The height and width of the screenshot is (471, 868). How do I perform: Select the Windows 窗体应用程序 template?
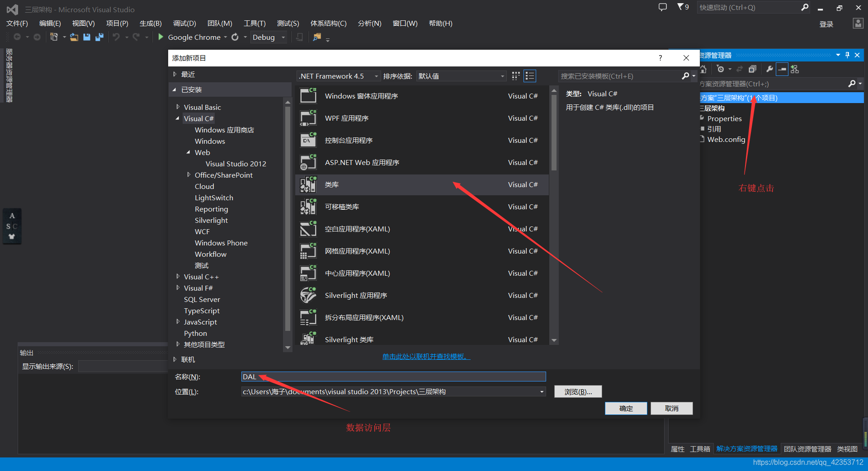click(422, 96)
